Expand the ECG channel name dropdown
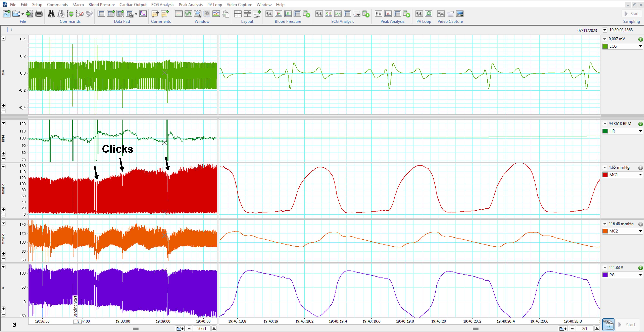Viewport: 644px width, 332px height. click(x=640, y=46)
